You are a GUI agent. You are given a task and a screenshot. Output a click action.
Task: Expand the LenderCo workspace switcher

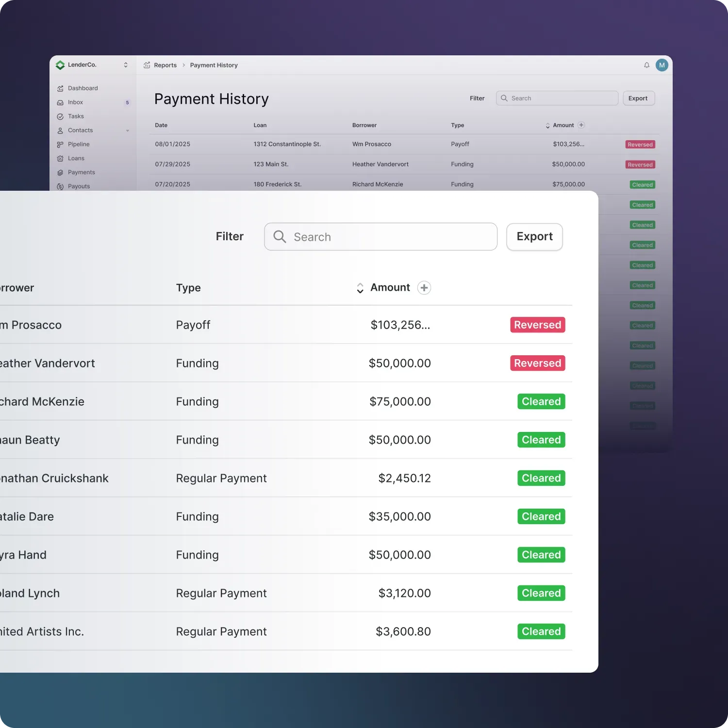tap(126, 65)
